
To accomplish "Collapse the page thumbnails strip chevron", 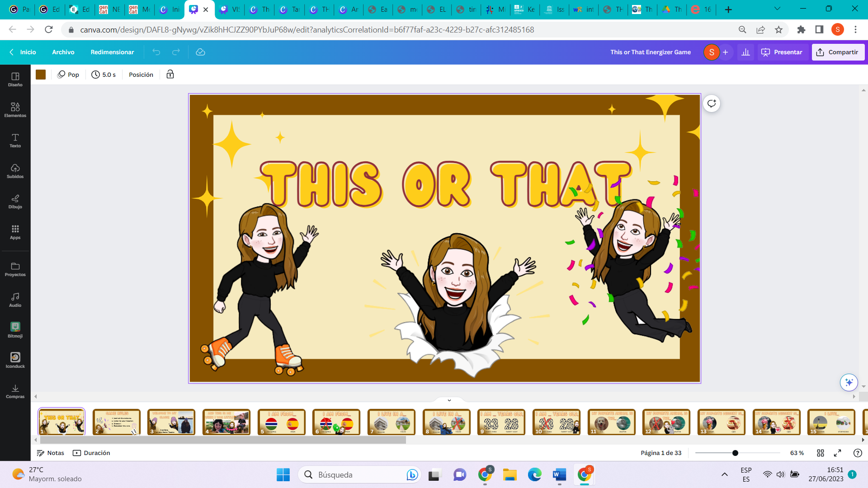I will tap(449, 400).
